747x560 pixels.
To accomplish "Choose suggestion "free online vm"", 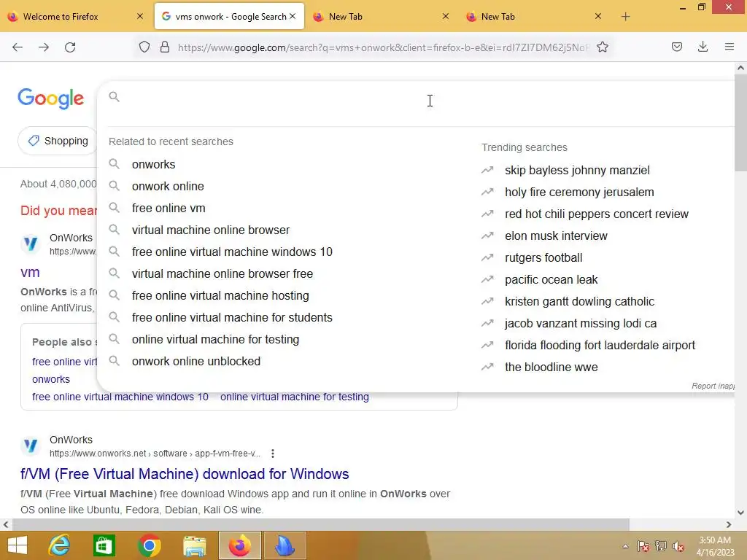I will click(x=169, y=208).
